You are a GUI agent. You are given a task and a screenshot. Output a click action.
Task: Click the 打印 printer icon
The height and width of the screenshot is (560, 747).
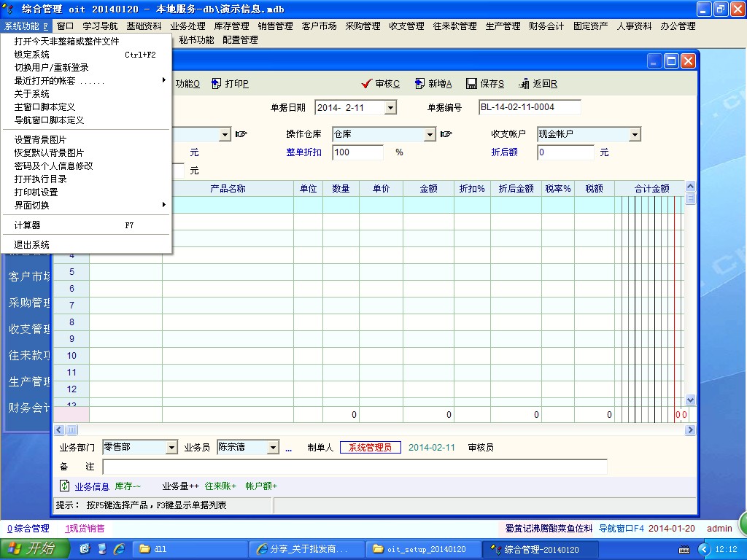coord(216,84)
